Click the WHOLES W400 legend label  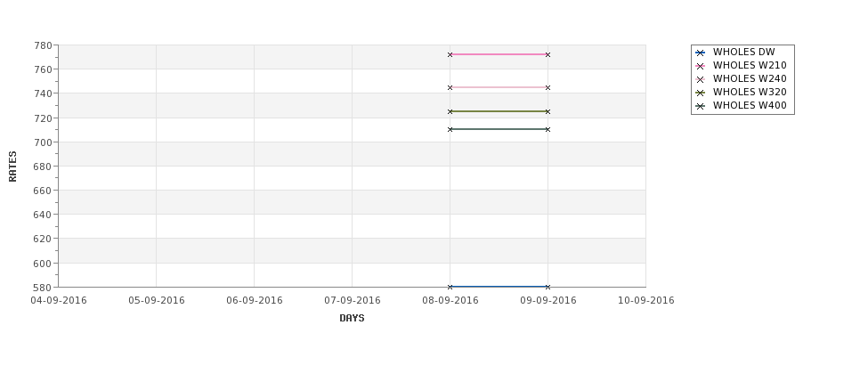pos(750,105)
